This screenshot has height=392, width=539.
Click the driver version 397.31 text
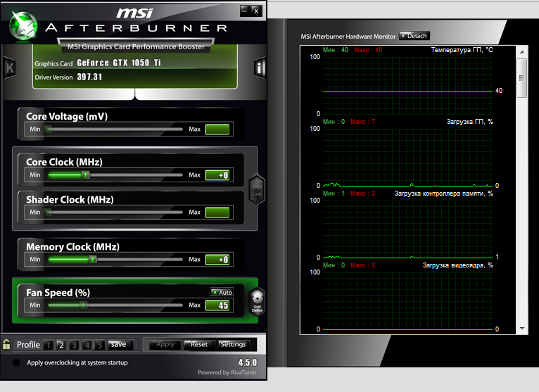tap(89, 77)
